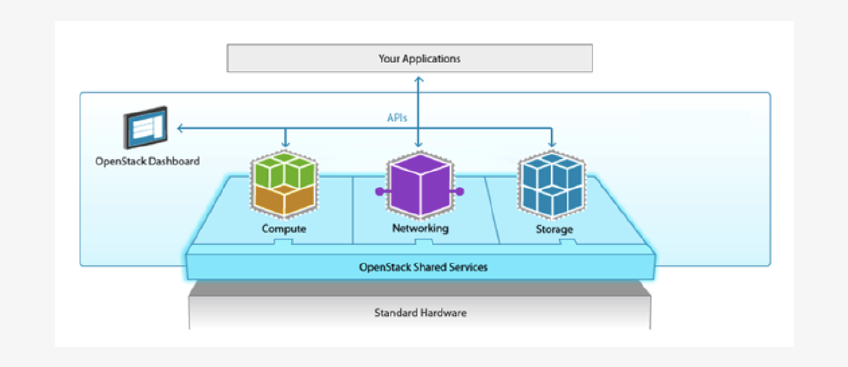The image size is (848, 367).
Task: Select the purple Networking cube icon
Action: click(x=420, y=184)
